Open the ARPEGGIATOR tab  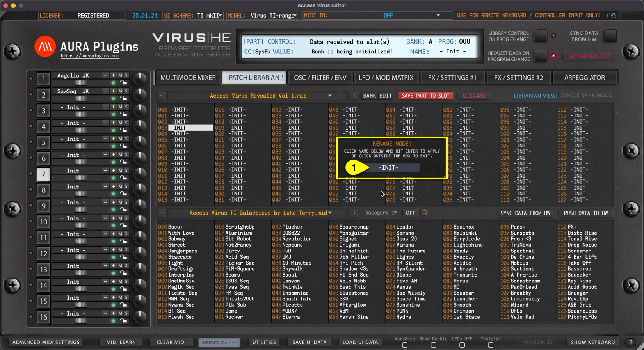584,78
